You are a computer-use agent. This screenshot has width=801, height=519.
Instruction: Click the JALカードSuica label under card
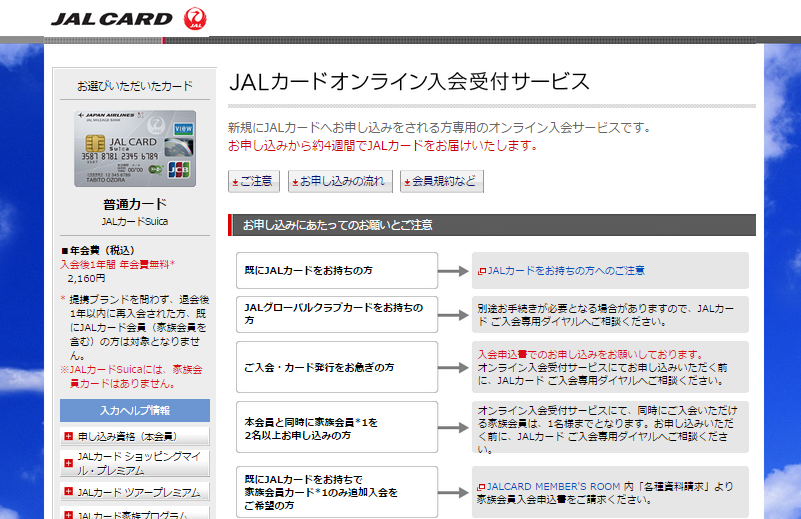(135, 222)
